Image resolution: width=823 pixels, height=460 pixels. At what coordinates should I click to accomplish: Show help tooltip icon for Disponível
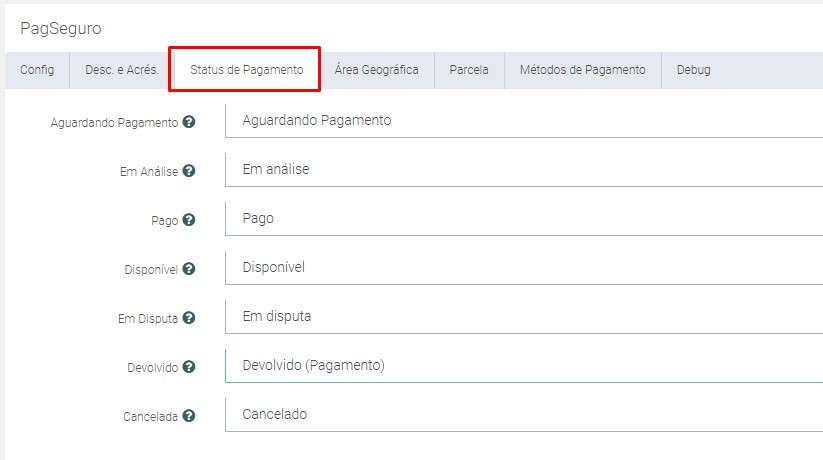coord(189,269)
